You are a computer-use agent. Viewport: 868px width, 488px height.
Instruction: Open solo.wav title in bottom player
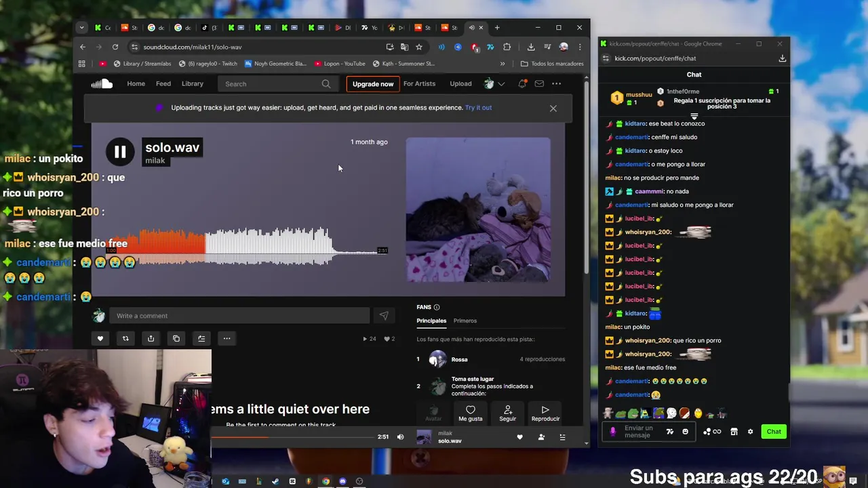point(450,441)
